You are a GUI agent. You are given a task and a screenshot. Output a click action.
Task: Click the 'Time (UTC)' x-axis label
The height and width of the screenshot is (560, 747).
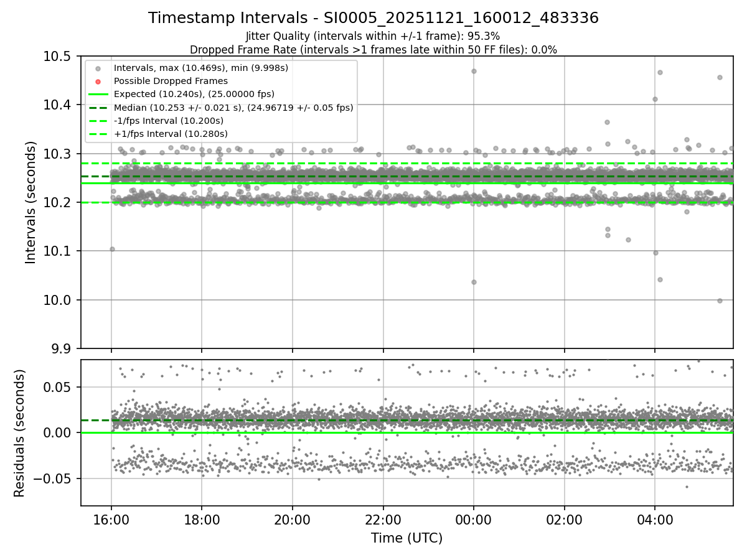coord(406,538)
